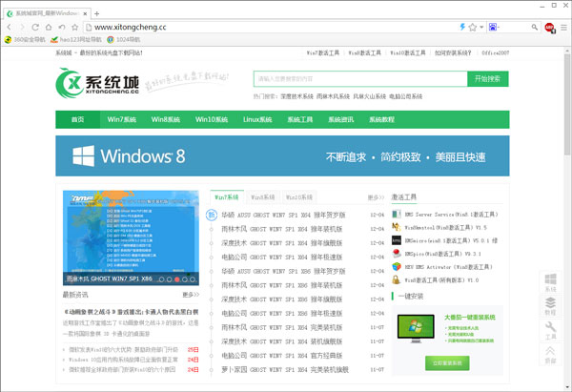Open 雨林木风 GHOST WIN7 SP1 X64 猴年装机版
The image size is (572, 392).
click(281, 229)
